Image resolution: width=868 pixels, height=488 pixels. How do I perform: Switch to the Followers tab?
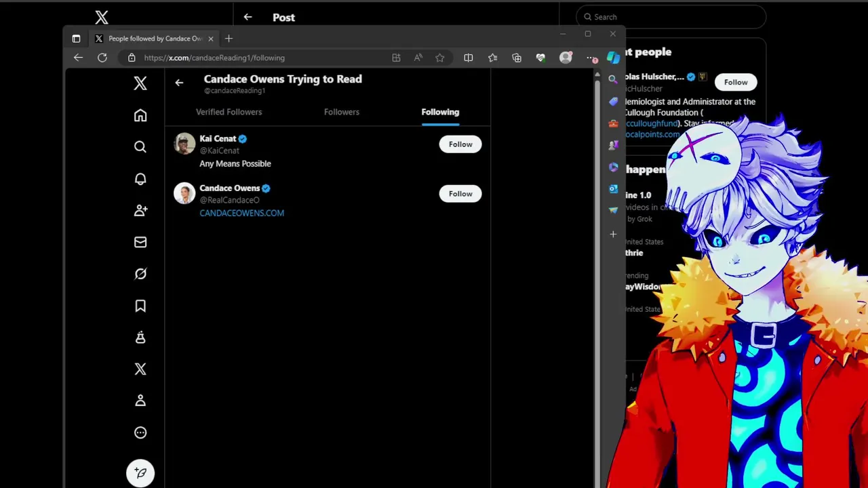[342, 112]
